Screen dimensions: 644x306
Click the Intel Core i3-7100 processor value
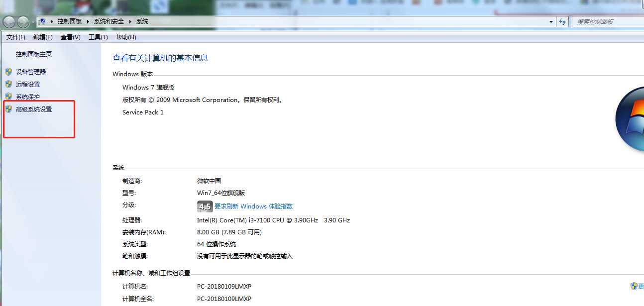(273, 220)
